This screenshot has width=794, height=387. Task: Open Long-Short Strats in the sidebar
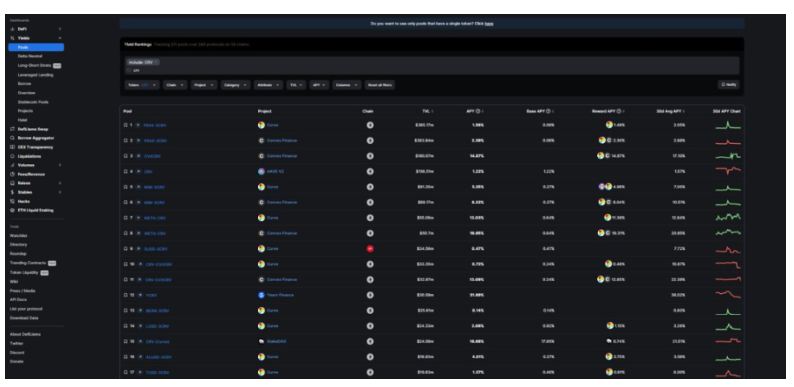[34, 65]
